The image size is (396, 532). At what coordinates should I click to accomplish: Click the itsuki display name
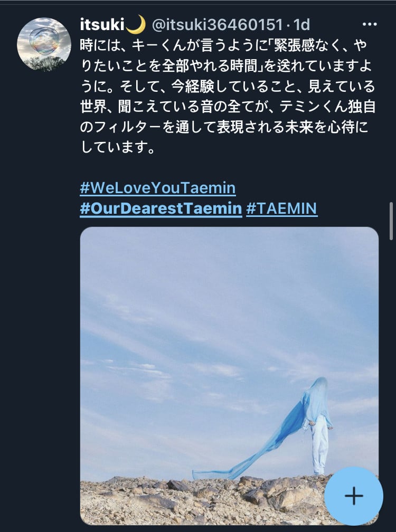tap(102, 24)
